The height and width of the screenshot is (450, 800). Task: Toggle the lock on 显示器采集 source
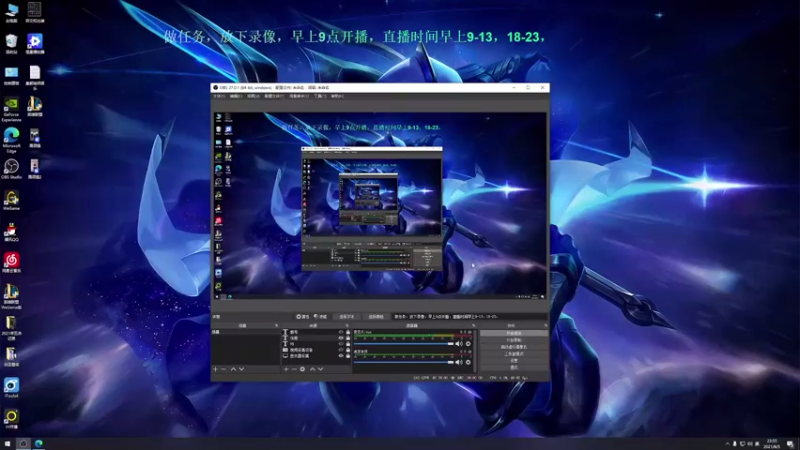pos(348,356)
